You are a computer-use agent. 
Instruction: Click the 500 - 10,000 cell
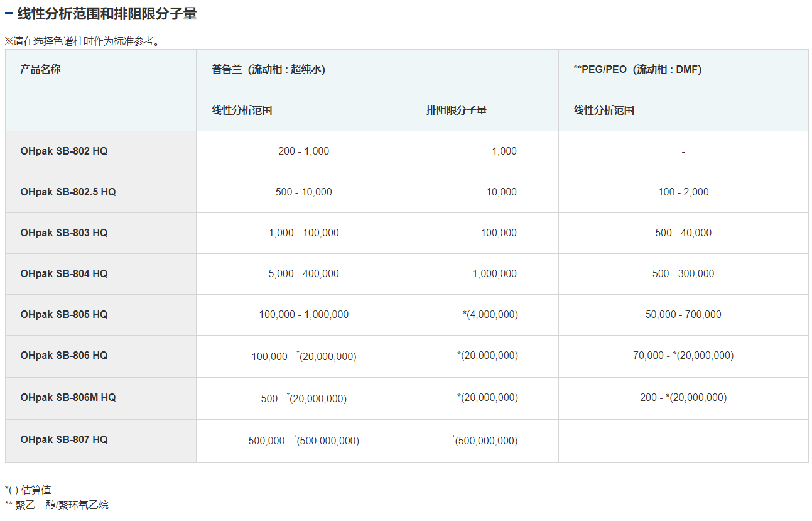coord(304,192)
